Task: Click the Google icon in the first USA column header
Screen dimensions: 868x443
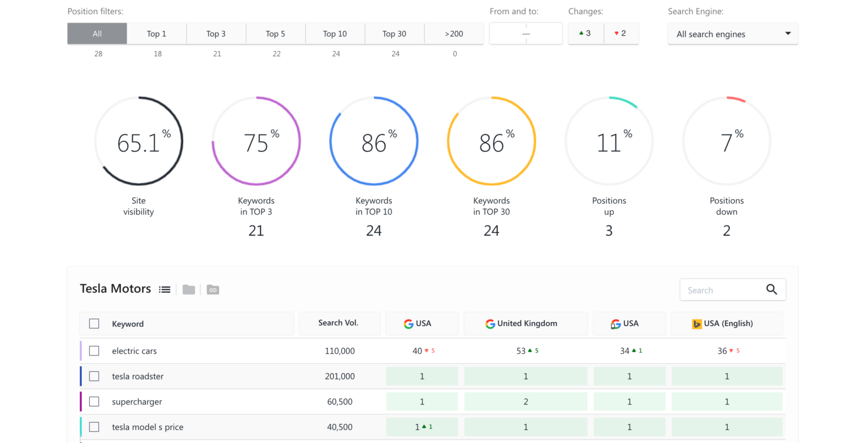Action: click(x=410, y=323)
